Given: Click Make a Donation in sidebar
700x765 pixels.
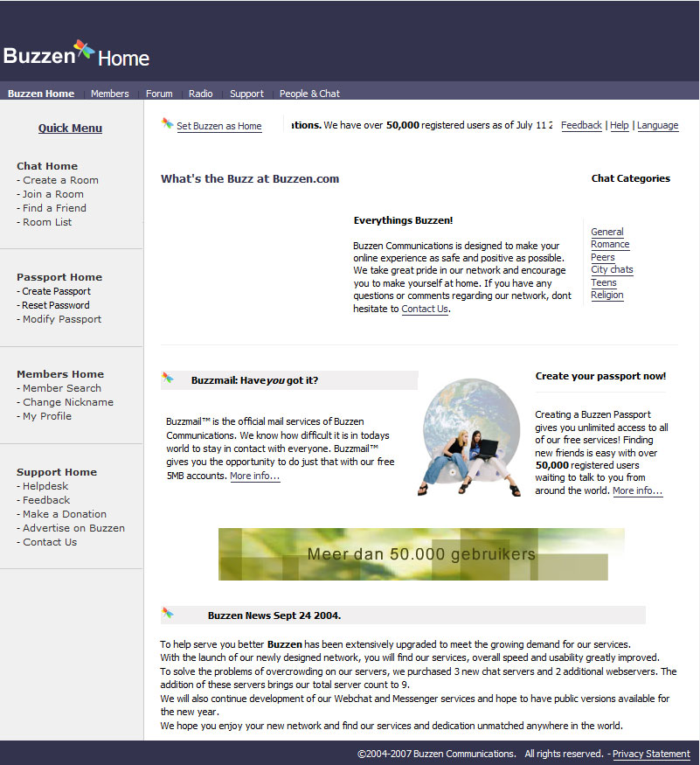Looking at the screenshot, I should pyautogui.click(x=65, y=514).
